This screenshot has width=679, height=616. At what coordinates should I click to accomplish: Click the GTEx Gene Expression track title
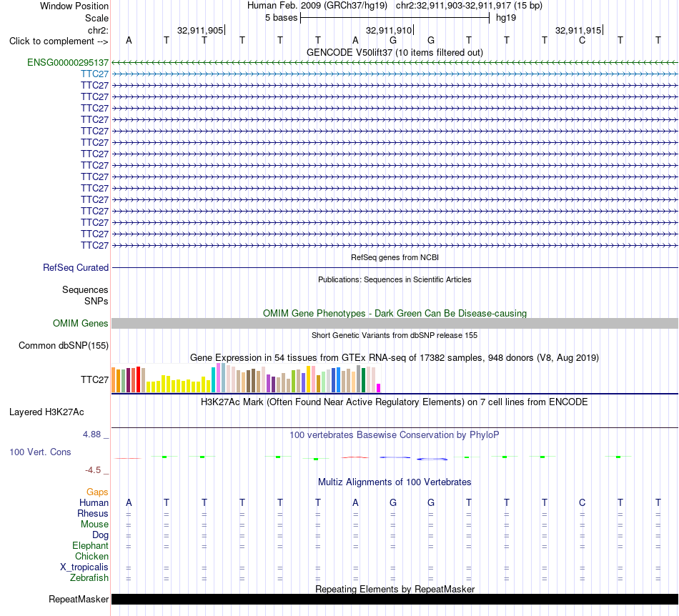pyautogui.click(x=395, y=357)
